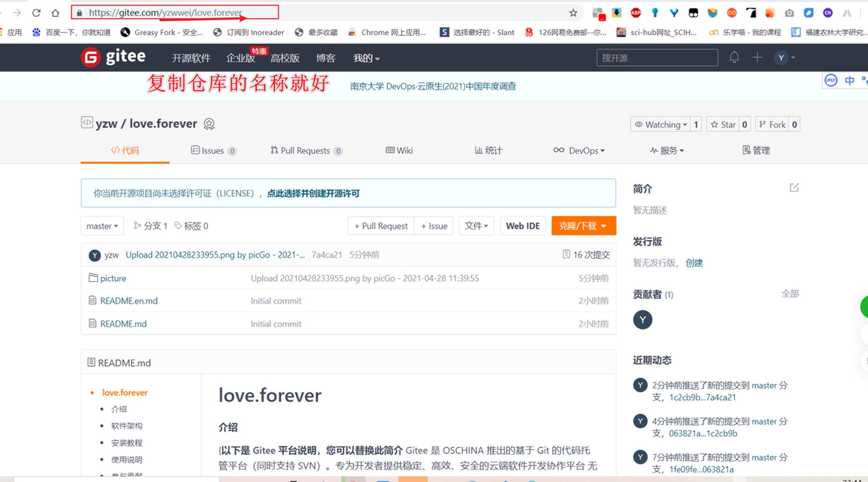Open README.md file in the list

pyautogui.click(x=123, y=324)
